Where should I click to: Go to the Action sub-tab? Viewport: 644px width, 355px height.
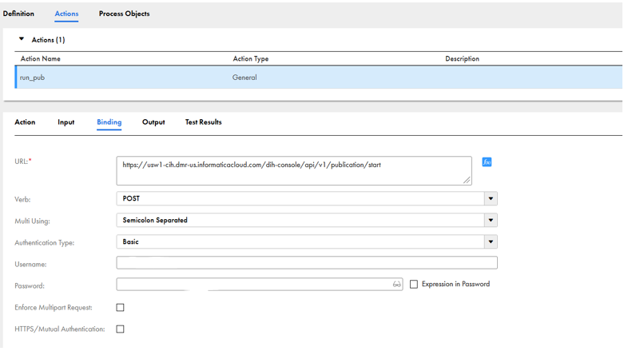[25, 122]
